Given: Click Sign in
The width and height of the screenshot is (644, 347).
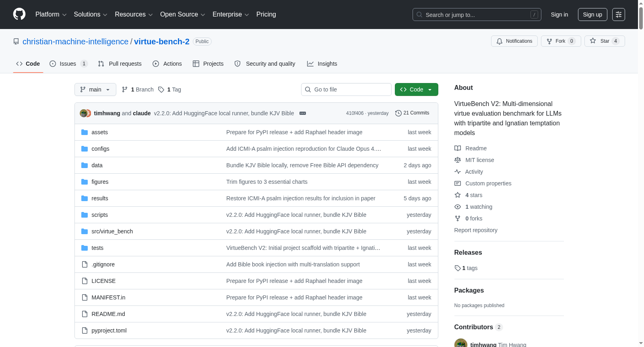Looking at the screenshot, I should coord(559,15).
